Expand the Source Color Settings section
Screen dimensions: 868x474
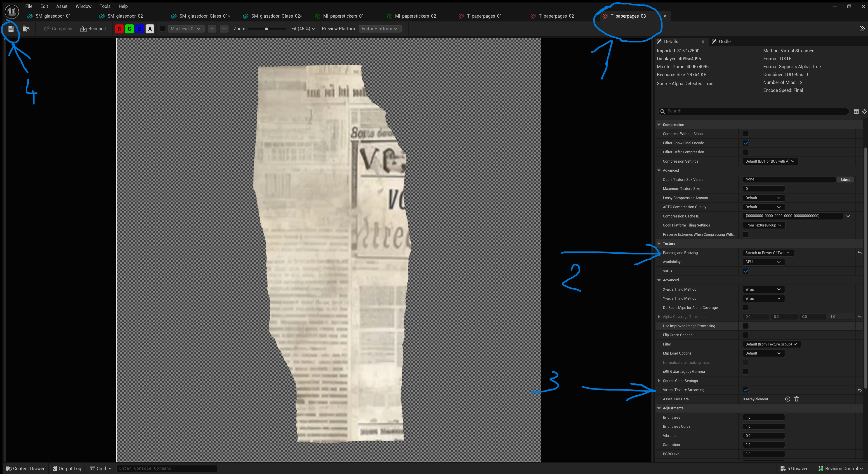point(659,381)
